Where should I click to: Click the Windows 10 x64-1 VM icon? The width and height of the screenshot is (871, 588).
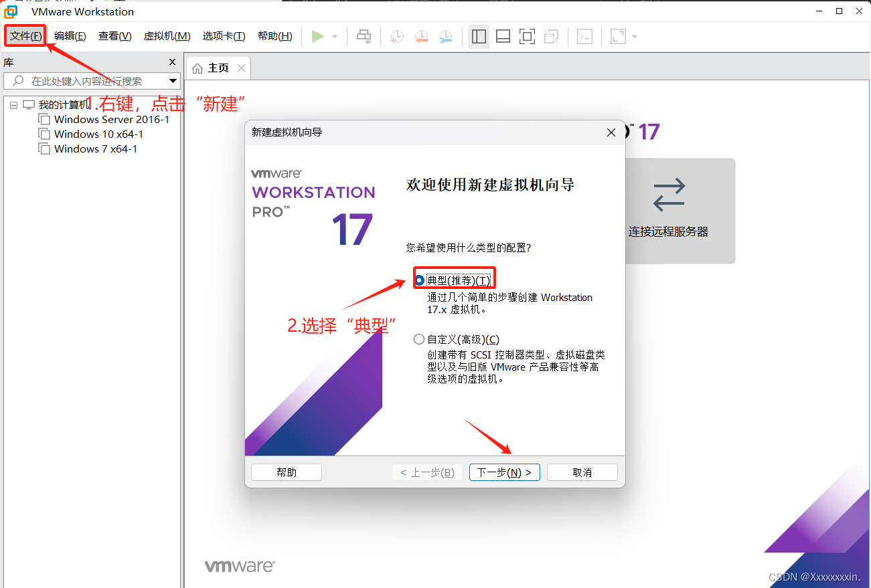[44, 134]
